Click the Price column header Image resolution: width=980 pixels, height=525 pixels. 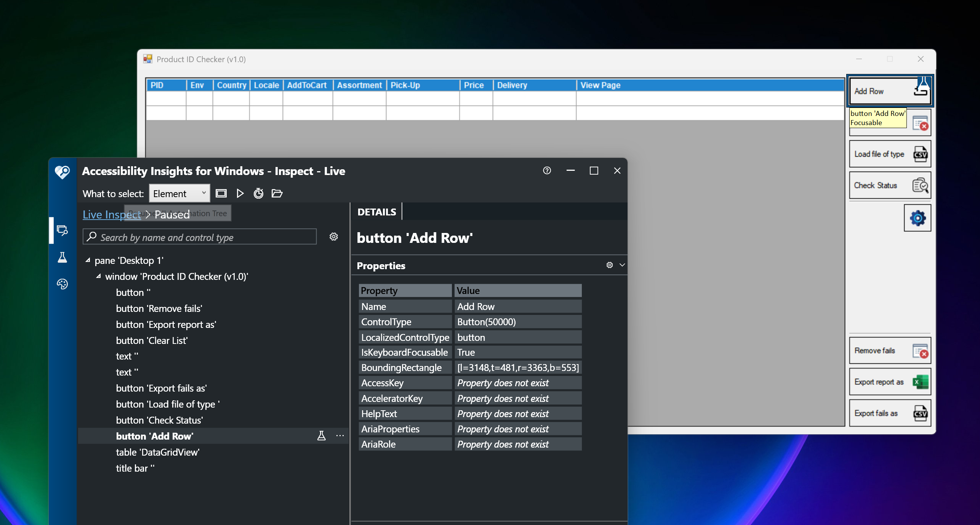pyautogui.click(x=476, y=85)
